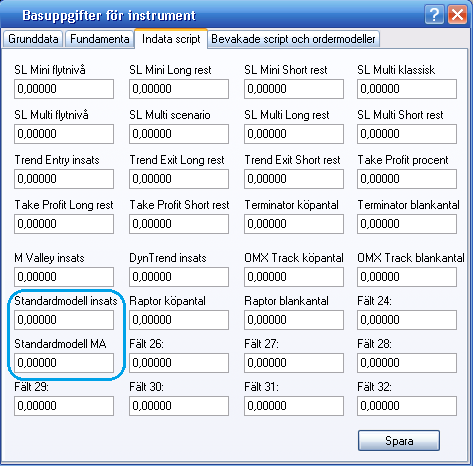This screenshot has height=466, width=473.
Task: Focus the SL Mini flytnivå field
Action: click(64, 89)
